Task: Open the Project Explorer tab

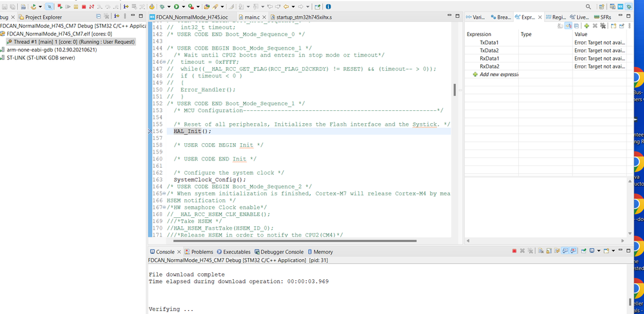Action: click(40, 17)
